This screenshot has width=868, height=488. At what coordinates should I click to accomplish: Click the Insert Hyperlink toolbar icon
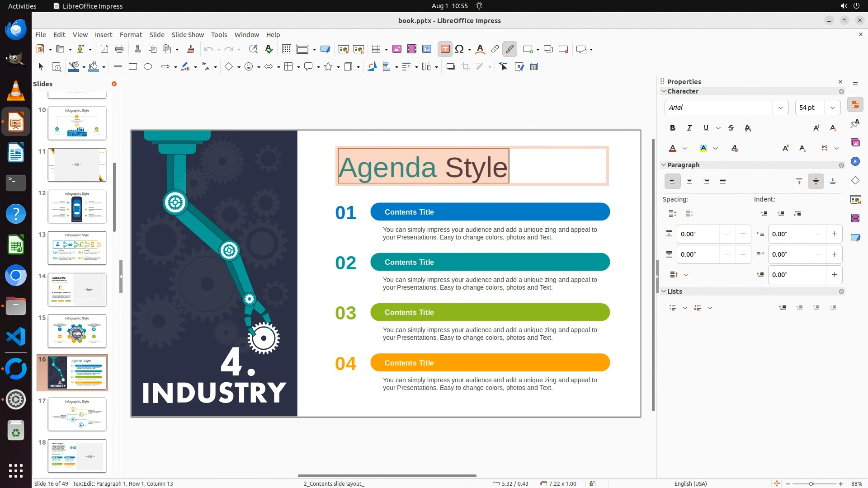click(x=495, y=49)
